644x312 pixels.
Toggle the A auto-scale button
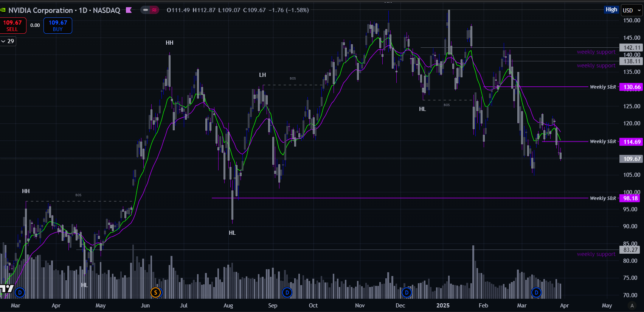[x=632, y=306]
